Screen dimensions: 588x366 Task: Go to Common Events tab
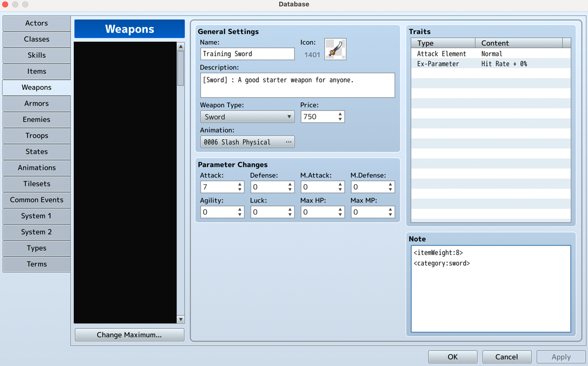37,200
